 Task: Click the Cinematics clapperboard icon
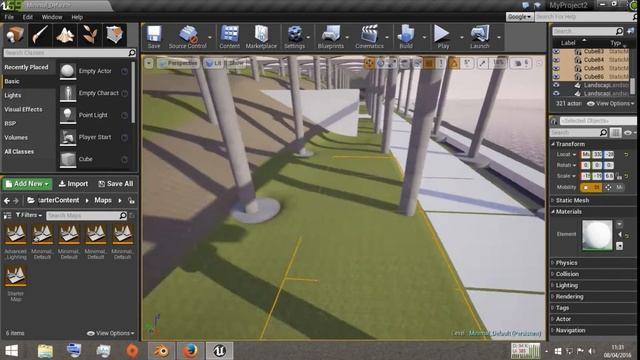coord(369,37)
